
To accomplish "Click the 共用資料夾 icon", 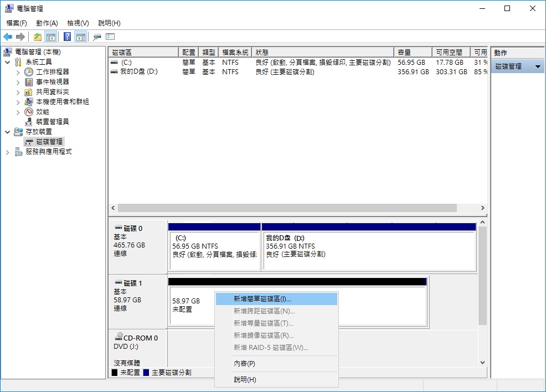I will coord(29,92).
